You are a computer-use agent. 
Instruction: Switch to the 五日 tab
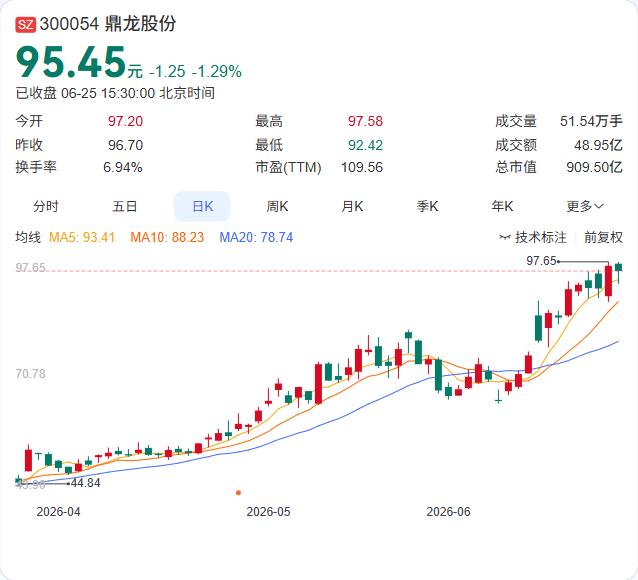coord(125,206)
